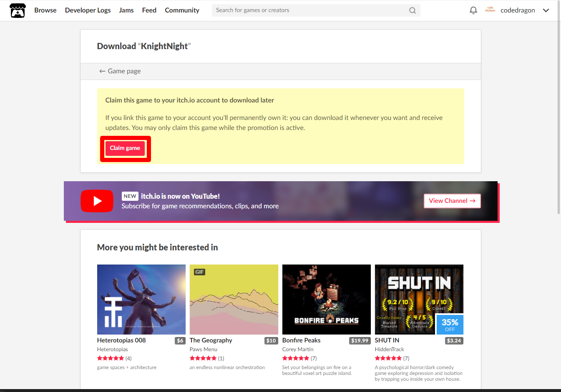Viewport: 561px width, 392px height.
Task: Return to Game page link
Action: [120, 71]
